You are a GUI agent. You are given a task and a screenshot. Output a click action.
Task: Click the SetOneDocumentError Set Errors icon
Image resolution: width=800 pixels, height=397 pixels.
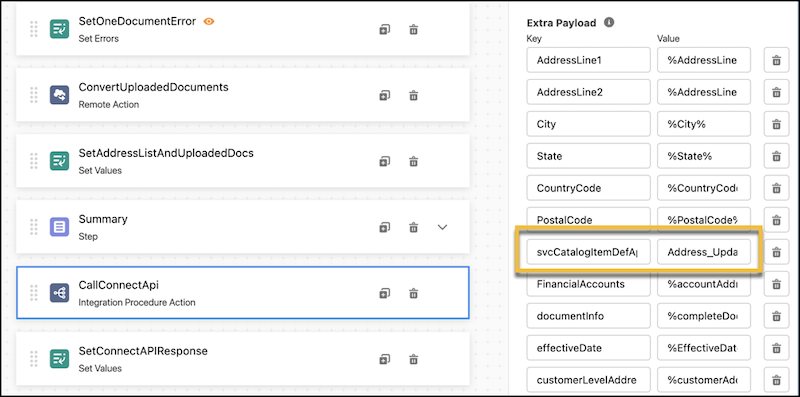coord(59,29)
